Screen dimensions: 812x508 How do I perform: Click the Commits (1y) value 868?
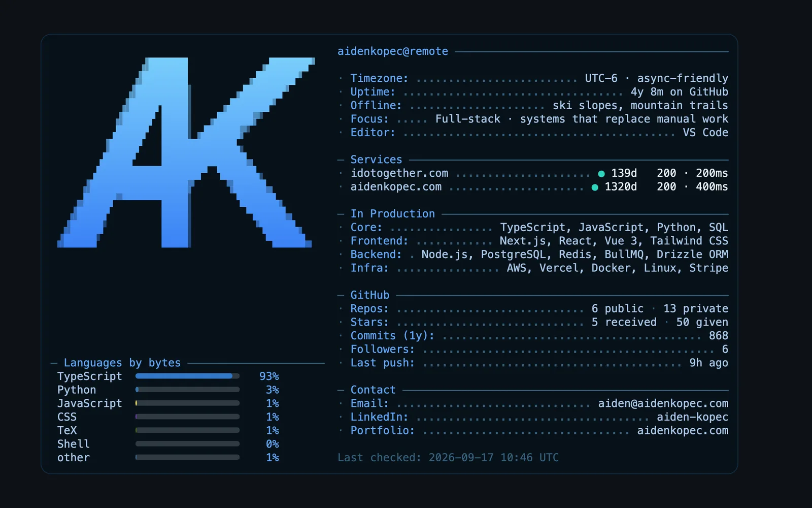(719, 336)
